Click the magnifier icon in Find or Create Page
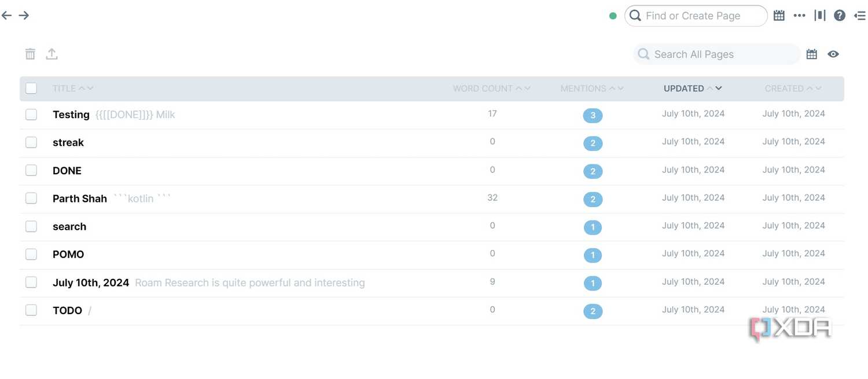The width and height of the screenshot is (868, 379). 635,16
